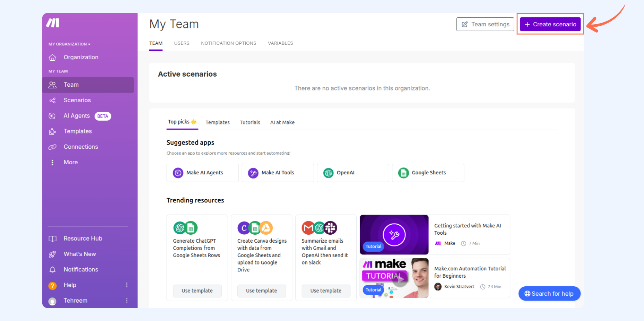Image resolution: width=644 pixels, height=321 pixels.
Task: Click the Scenarios label in sidebar
Action: tap(77, 100)
